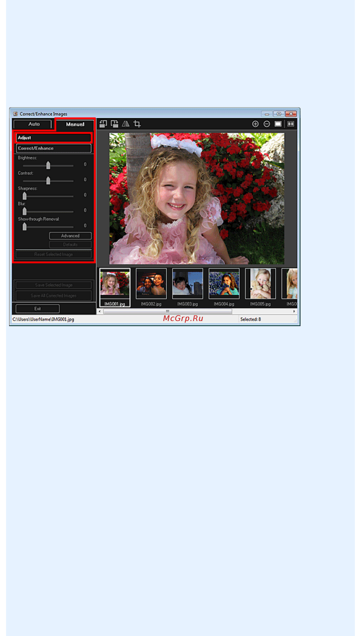Image resolution: width=364 pixels, height=636 pixels.
Task: Click the 'Selected: 8' status text
Action: (250, 319)
